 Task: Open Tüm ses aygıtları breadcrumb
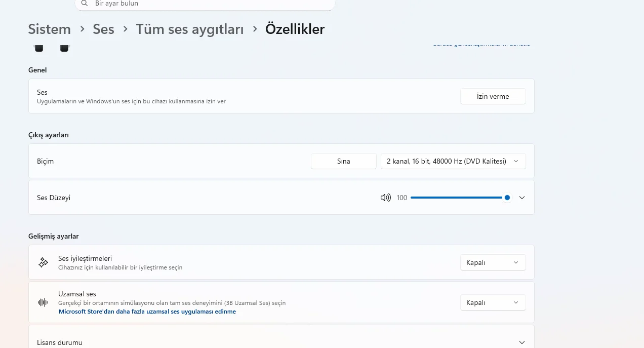click(x=190, y=29)
